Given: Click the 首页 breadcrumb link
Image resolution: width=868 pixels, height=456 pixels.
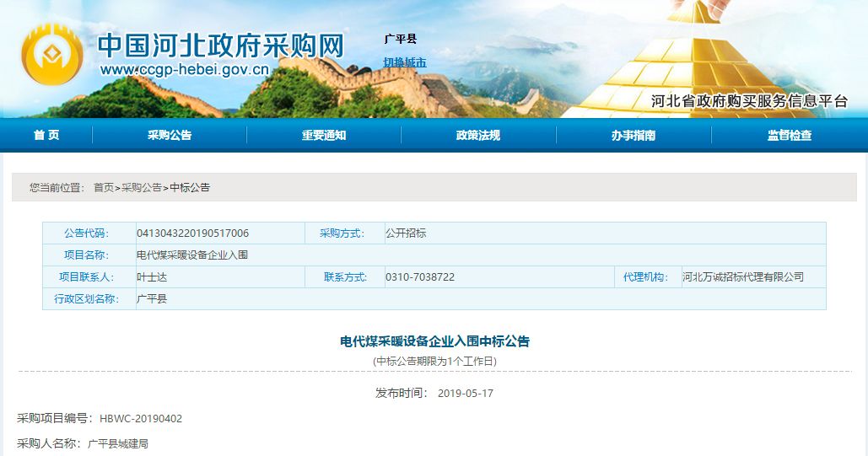Looking at the screenshot, I should click(103, 188).
